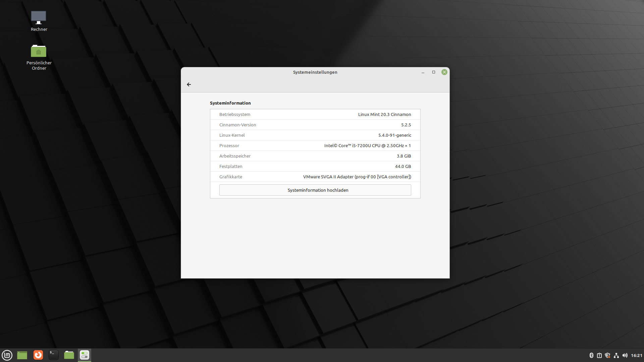Close the Systemeinstellungen window

[444, 72]
